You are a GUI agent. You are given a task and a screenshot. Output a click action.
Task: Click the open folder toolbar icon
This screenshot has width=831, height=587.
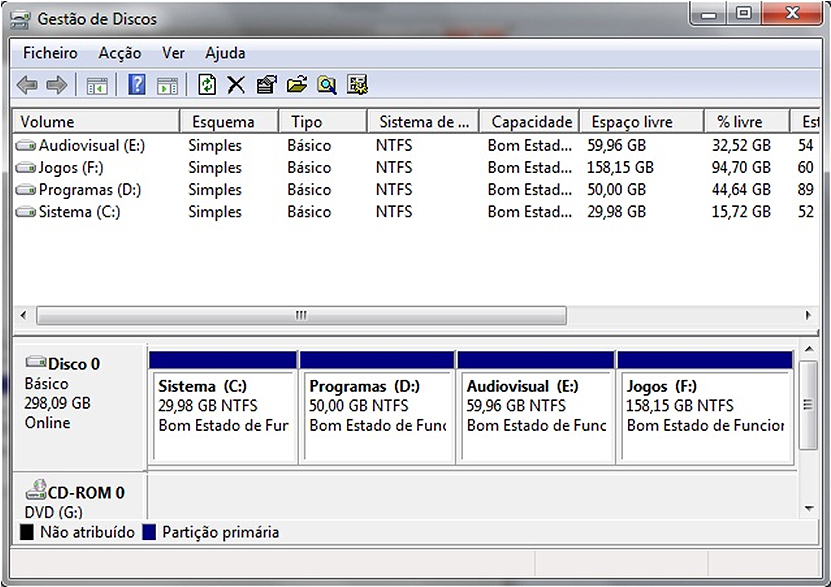296,85
